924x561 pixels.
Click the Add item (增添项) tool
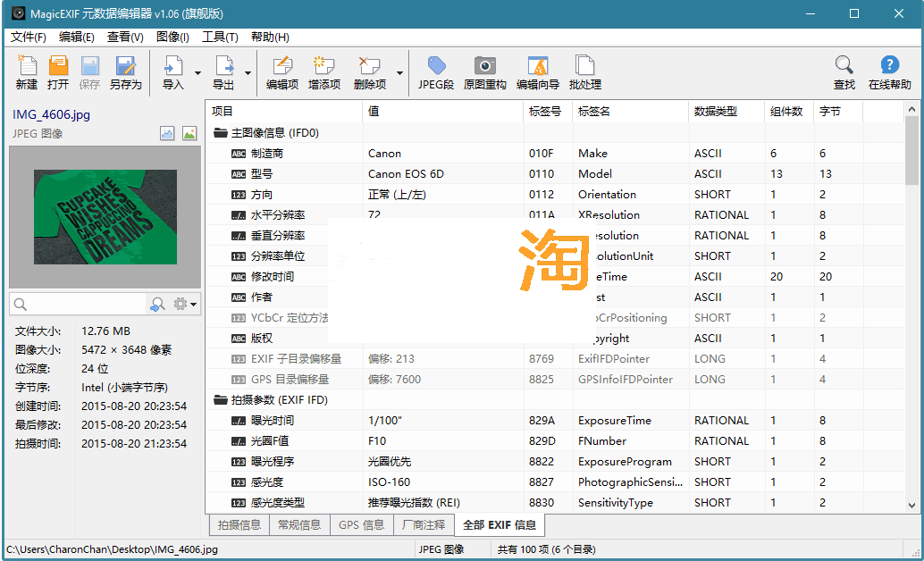point(324,72)
